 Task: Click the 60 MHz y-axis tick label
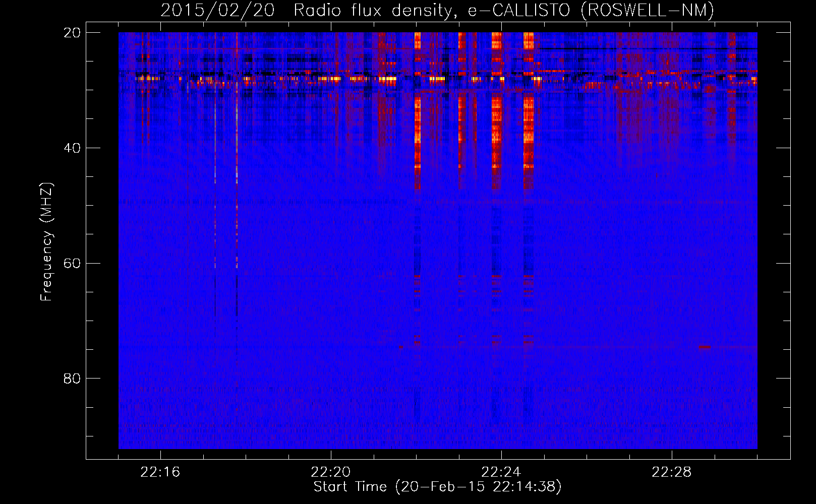(72, 264)
